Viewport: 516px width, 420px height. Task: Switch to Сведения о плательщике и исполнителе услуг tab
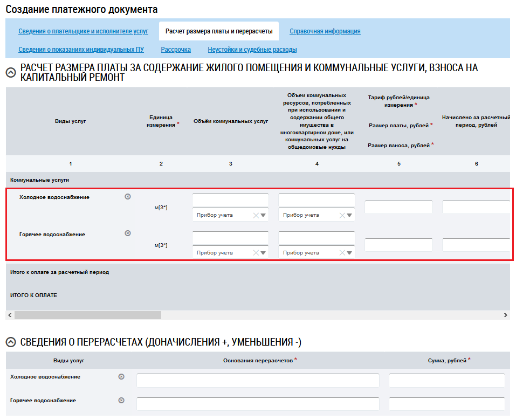[83, 31]
